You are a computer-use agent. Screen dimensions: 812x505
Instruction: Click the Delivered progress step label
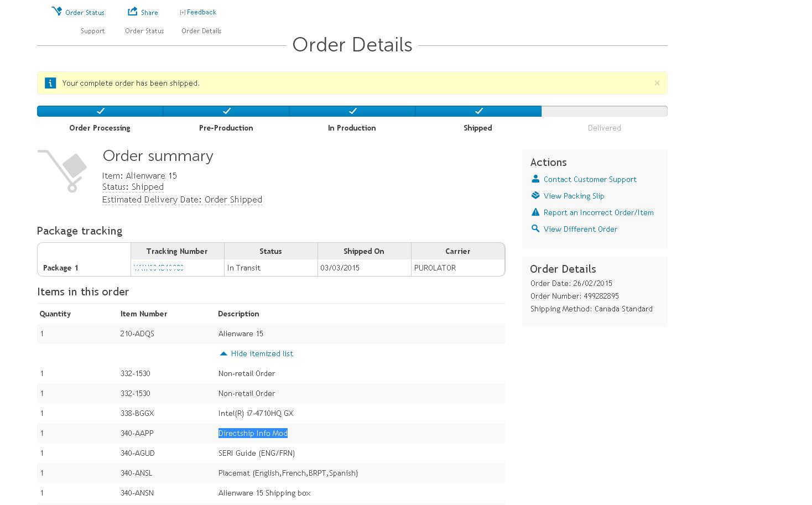point(604,128)
